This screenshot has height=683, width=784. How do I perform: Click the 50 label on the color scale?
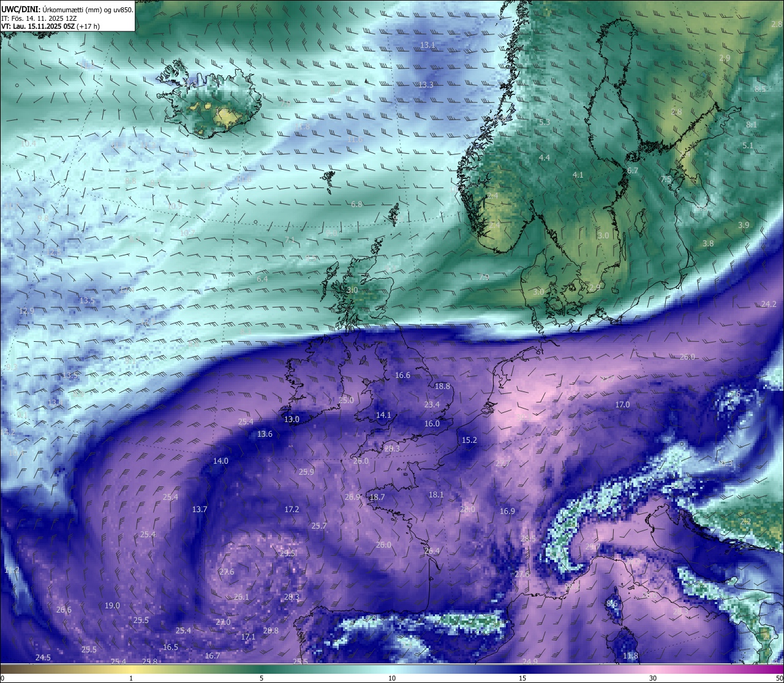tap(778, 678)
